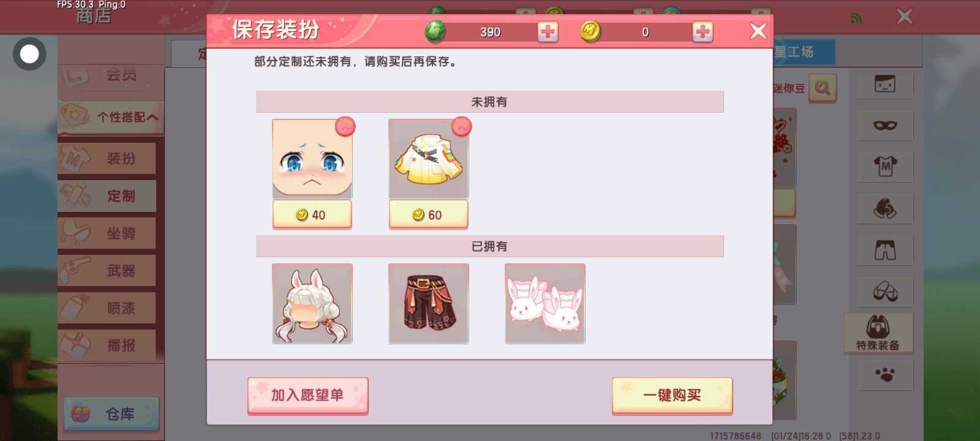Select the paw print category icon
980x441 pixels.
885,375
